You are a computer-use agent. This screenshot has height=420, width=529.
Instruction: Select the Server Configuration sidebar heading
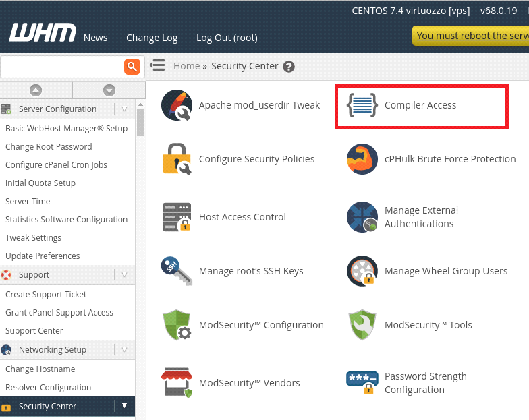click(58, 109)
